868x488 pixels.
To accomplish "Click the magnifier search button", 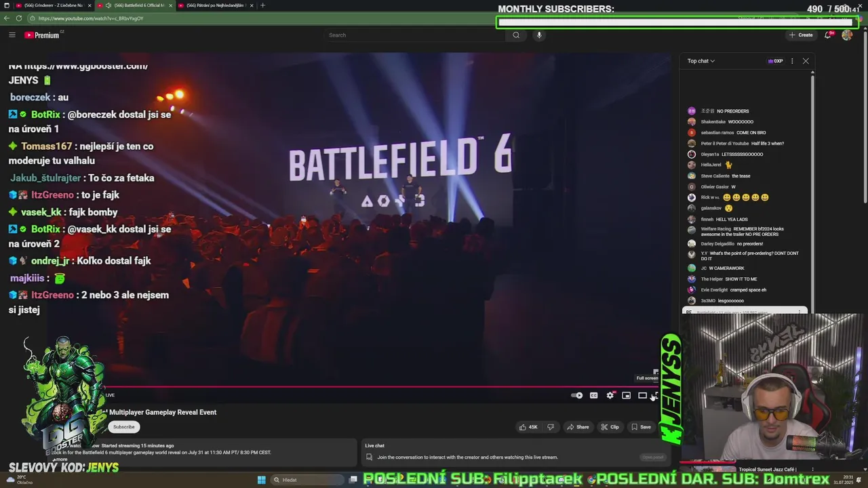I will coord(516,35).
